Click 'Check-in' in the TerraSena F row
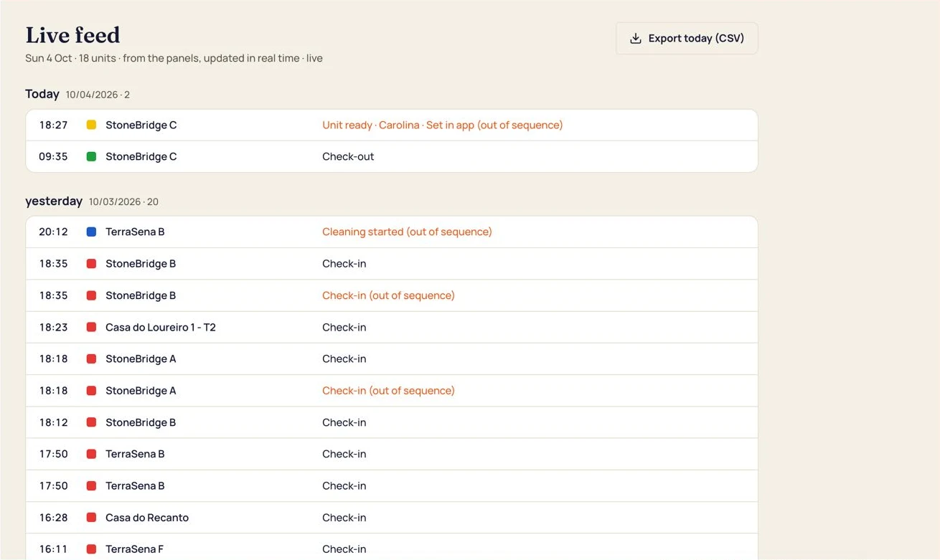The image size is (940, 560). pos(344,549)
